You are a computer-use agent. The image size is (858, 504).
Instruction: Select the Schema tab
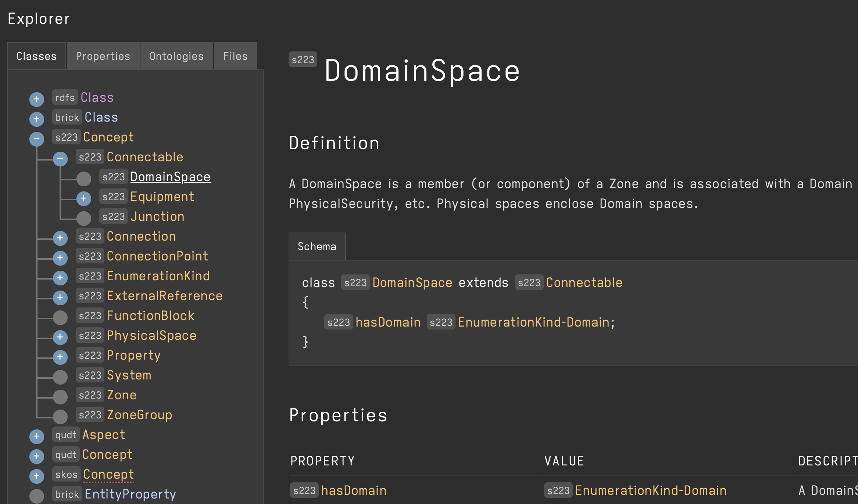pyautogui.click(x=317, y=246)
